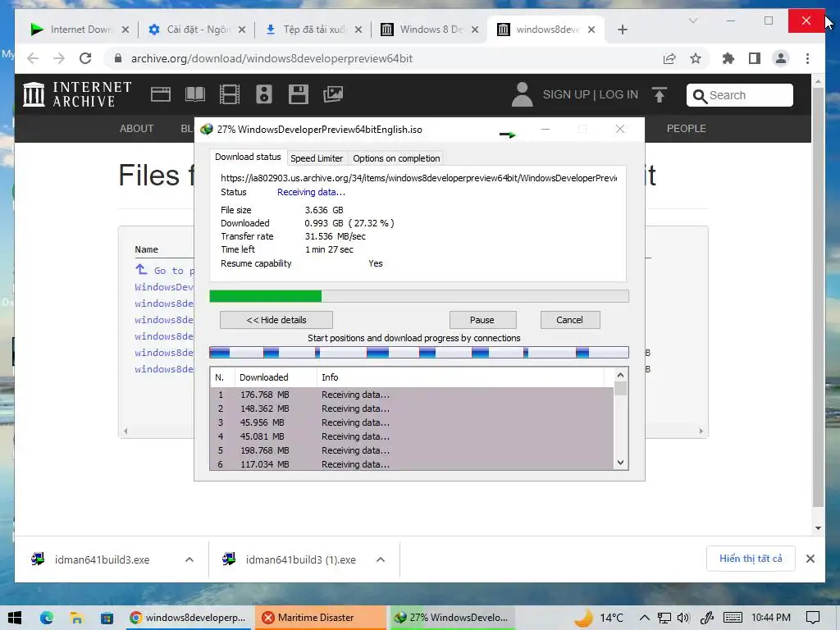This screenshot has width=840, height=630.
Task: Bookmark this page with star icon
Action: (696, 58)
